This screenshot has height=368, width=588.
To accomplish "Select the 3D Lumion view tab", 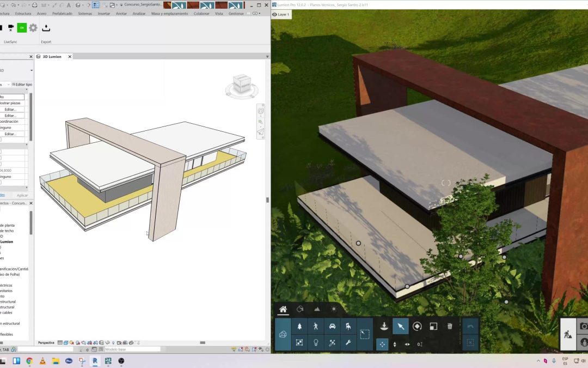I will [53, 56].
